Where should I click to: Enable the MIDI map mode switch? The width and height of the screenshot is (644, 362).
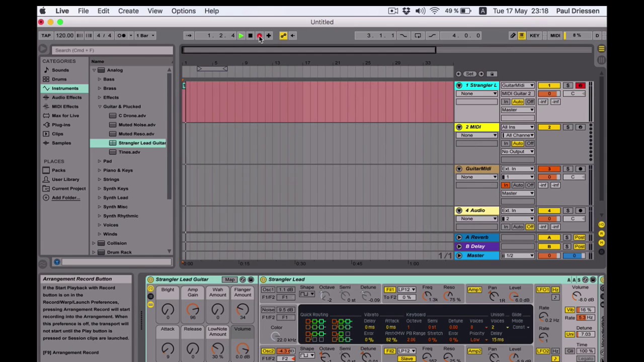tap(555, 36)
